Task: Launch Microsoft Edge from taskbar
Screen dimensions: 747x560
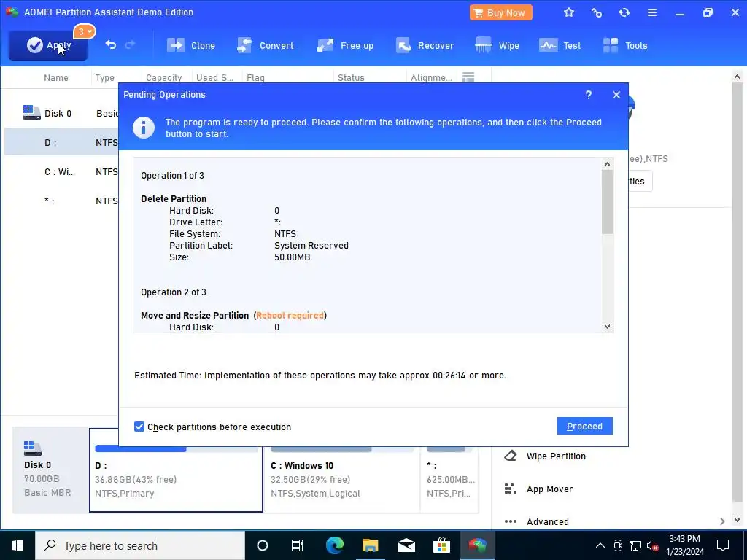Action: coord(334,545)
